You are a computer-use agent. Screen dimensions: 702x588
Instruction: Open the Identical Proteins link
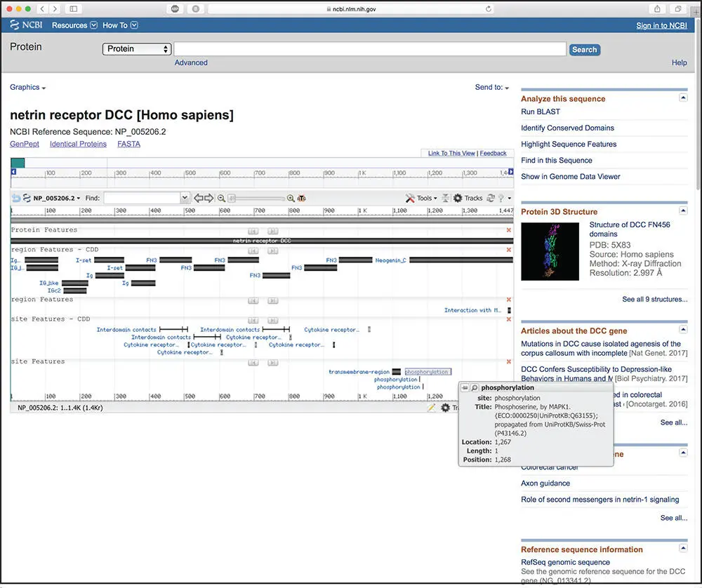79,144
